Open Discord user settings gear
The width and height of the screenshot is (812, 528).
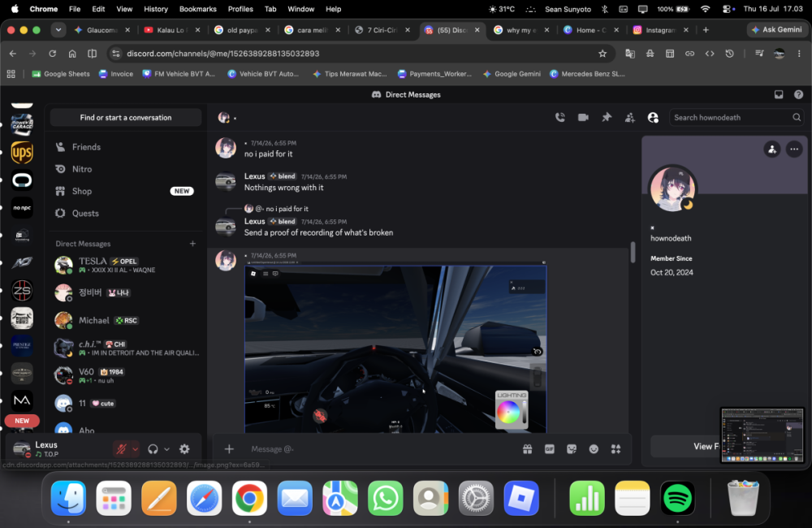tap(184, 449)
